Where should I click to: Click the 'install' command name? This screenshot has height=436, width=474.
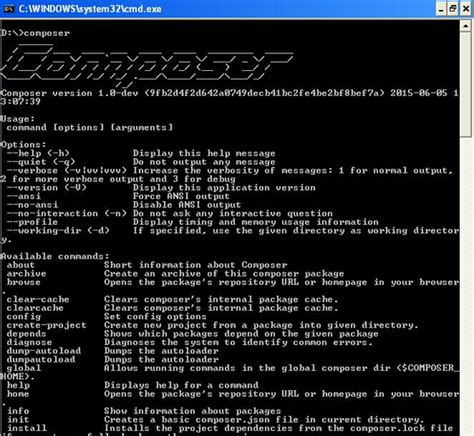[x=27, y=428]
